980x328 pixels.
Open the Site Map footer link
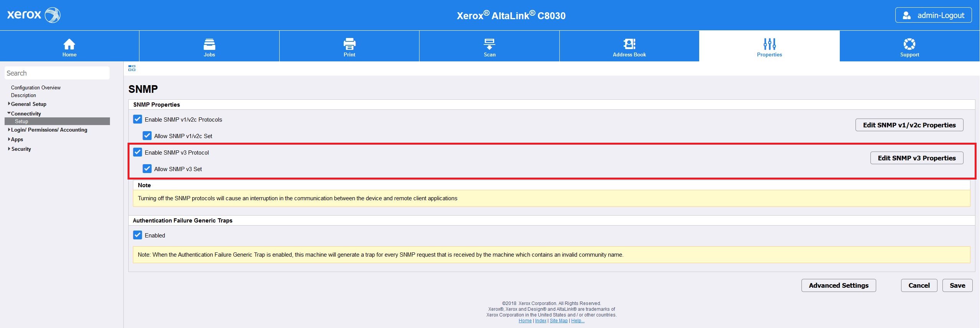click(559, 321)
